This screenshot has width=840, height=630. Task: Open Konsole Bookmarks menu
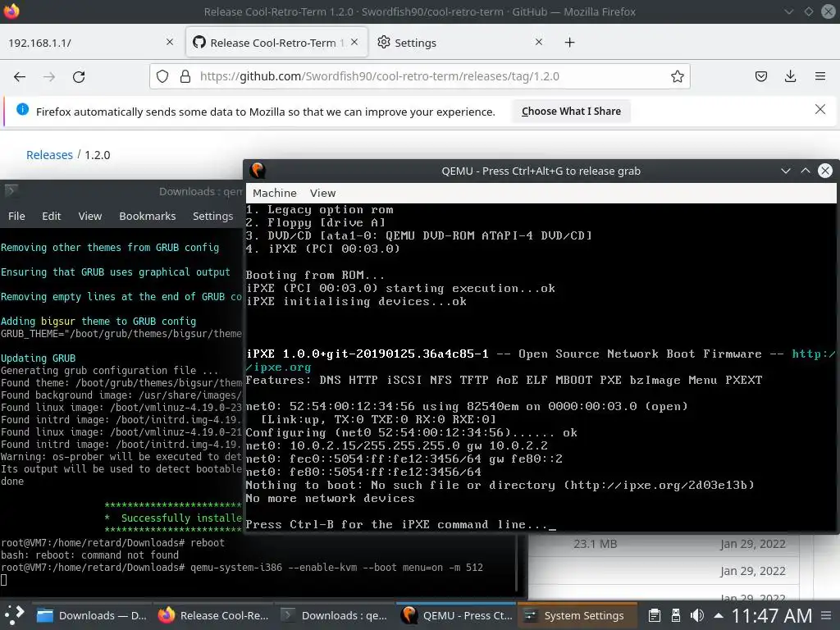coord(148,216)
